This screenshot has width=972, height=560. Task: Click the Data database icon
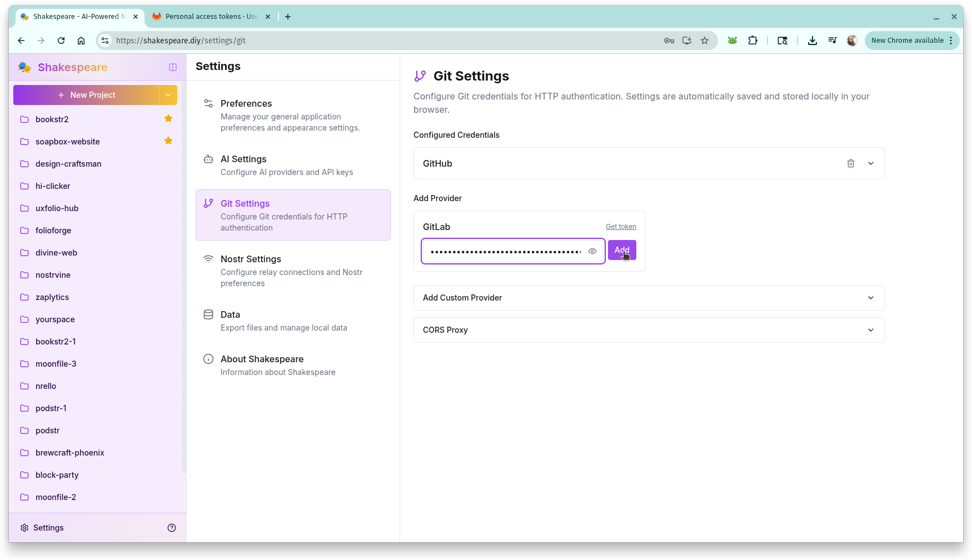pos(208,314)
